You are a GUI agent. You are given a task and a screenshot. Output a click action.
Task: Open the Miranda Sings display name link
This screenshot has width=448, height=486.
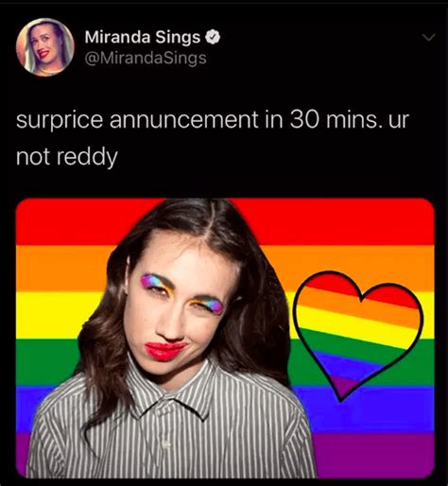143,37
